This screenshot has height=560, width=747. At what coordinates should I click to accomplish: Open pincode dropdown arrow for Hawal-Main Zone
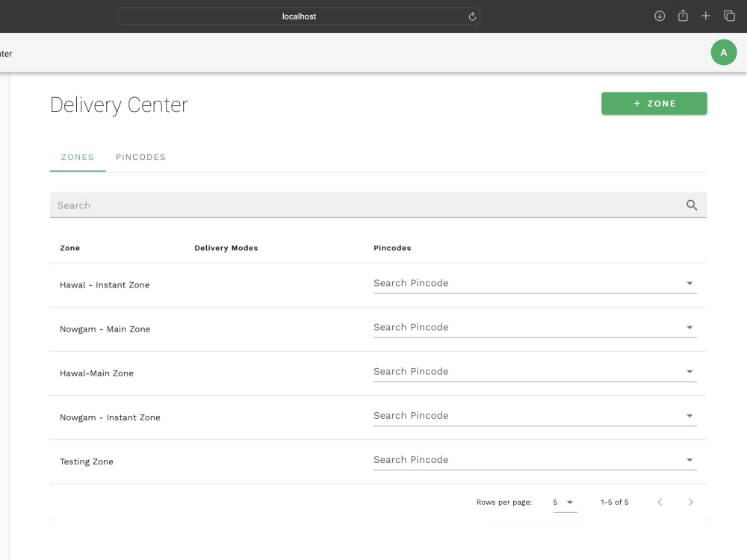689,371
